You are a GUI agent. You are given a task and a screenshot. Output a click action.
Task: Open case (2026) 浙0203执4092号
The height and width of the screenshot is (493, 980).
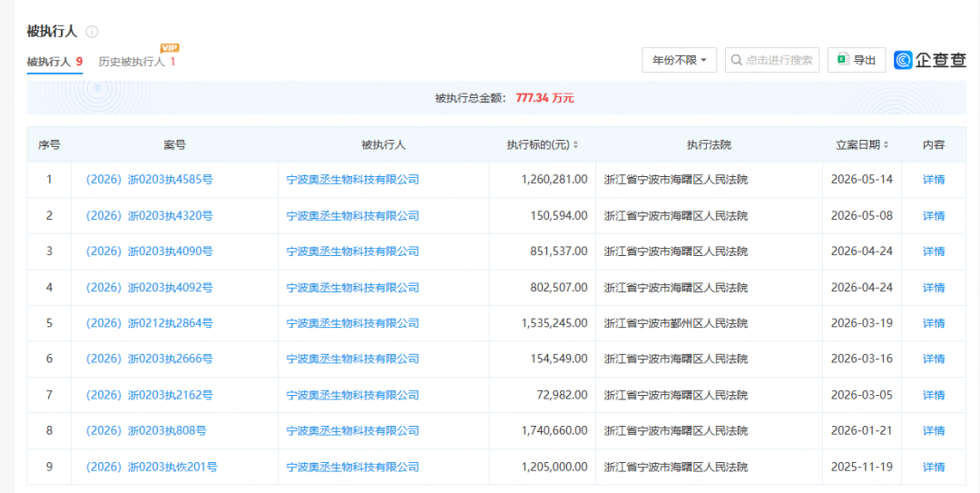tap(150, 288)
